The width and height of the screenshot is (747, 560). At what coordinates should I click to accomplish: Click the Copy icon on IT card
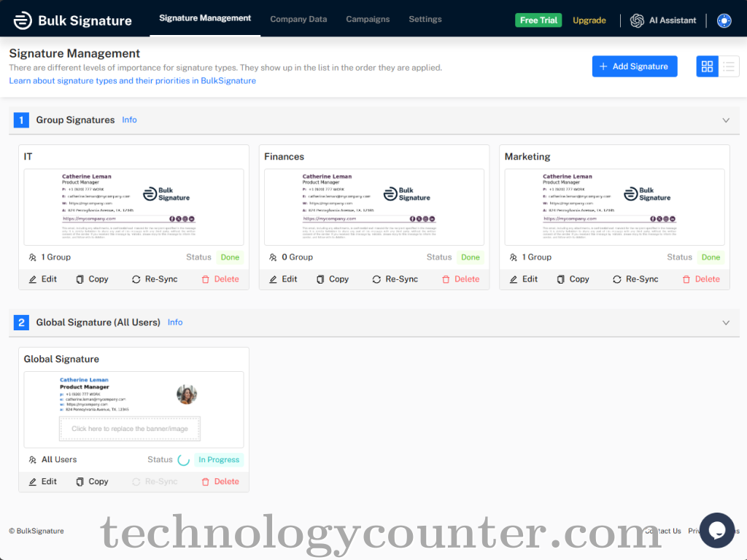pyautogui.click(x=80, y=279)
